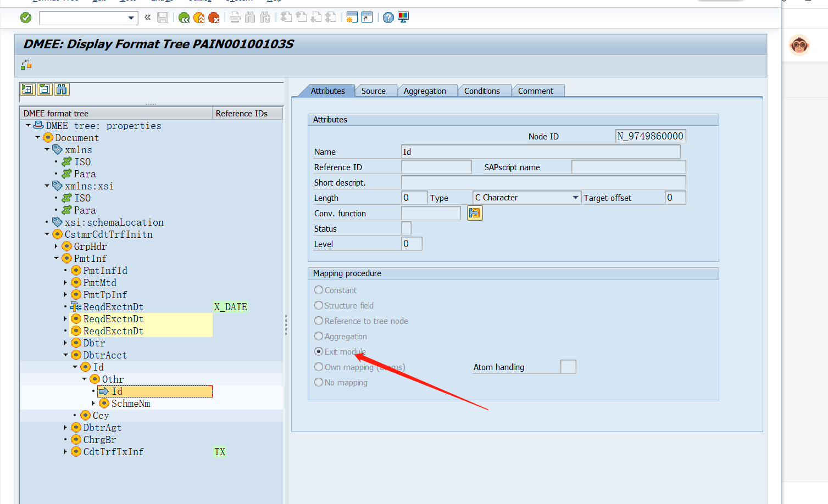
Task: Choose Structure field as mapping procedure
Action: [x=319, y=305]
